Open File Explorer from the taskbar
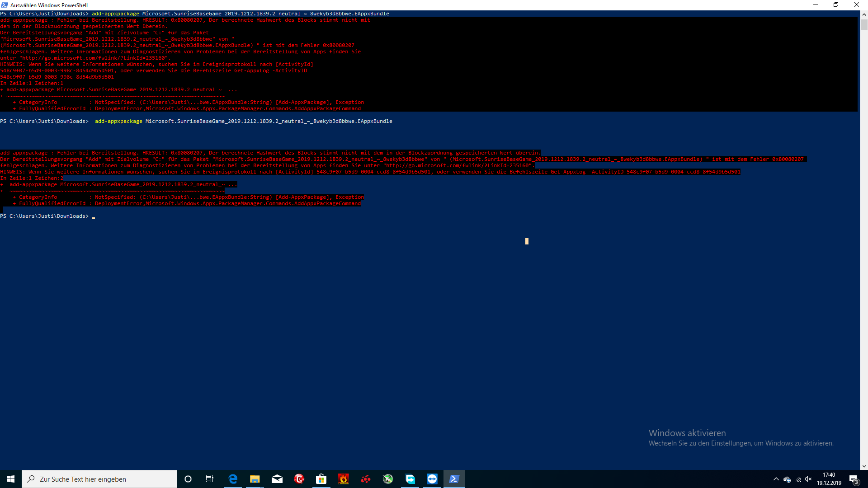868x488 pixels. 255,479
